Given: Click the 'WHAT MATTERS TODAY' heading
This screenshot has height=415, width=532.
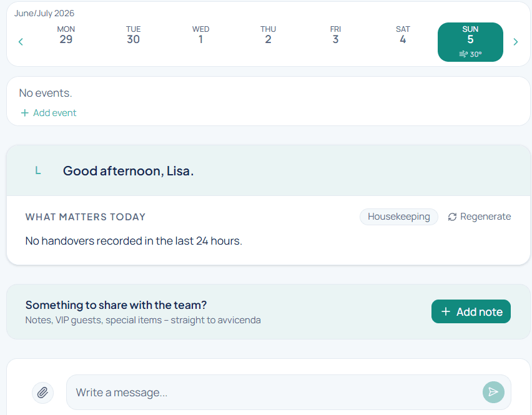Looking at the screenshot, I should coord(86,217).
